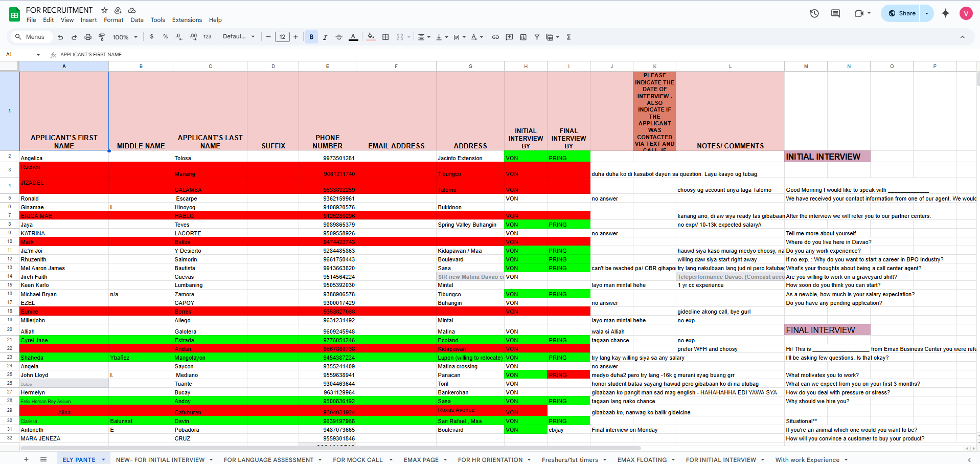Toggle italic formatting

point(325,37)
